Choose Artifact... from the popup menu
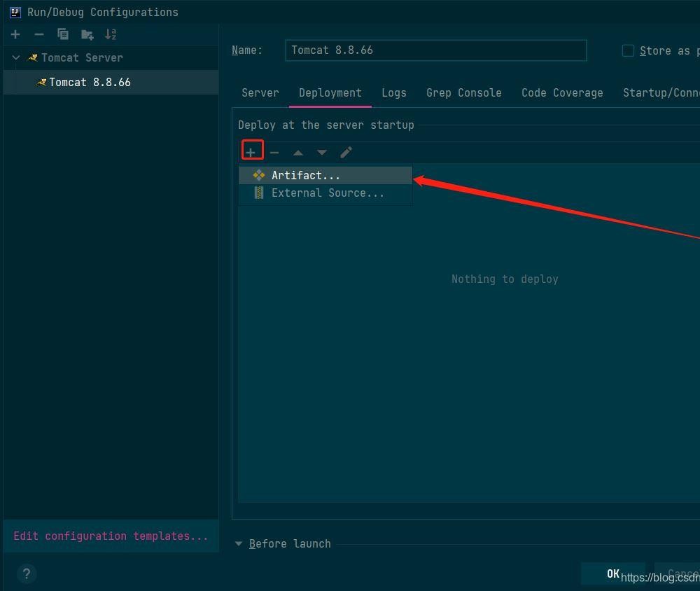This screenshot has width=700, height=591. (x=305, y=175)
